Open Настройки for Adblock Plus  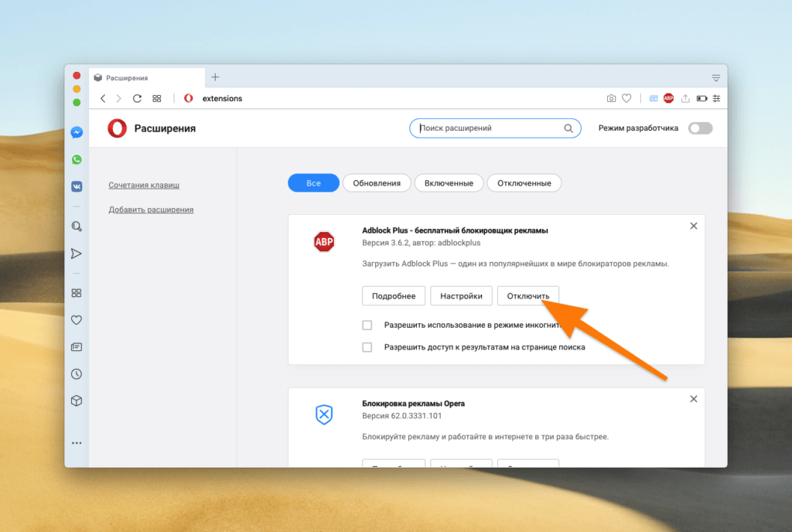coord(461,296)
